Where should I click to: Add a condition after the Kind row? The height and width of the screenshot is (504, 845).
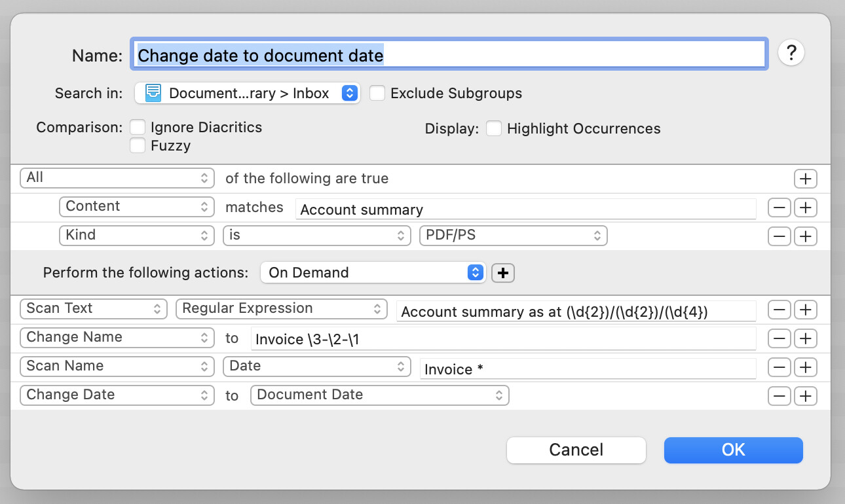tap(805, 236)
